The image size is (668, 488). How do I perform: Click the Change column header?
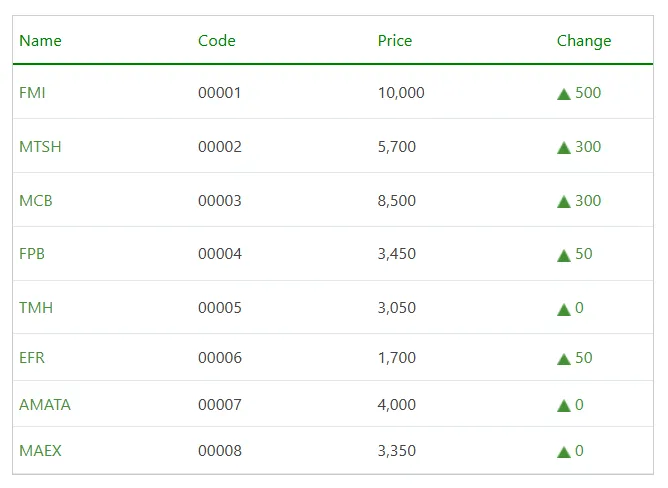[584, 41]
